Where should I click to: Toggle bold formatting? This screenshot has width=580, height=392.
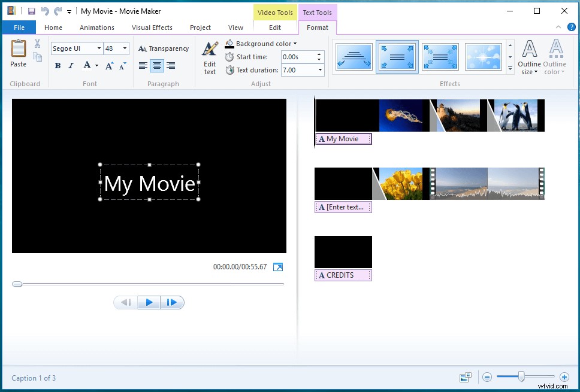(58, 65)
